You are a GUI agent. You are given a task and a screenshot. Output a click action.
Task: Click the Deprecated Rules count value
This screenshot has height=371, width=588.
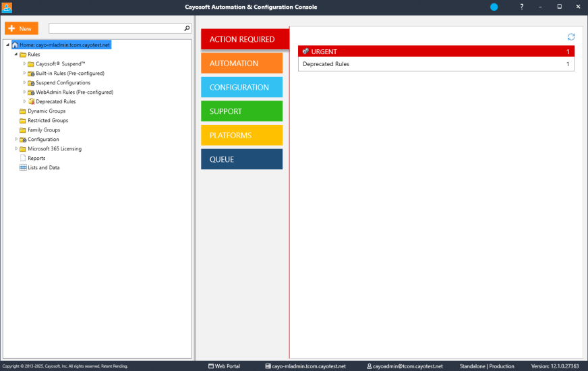(568, 64)
